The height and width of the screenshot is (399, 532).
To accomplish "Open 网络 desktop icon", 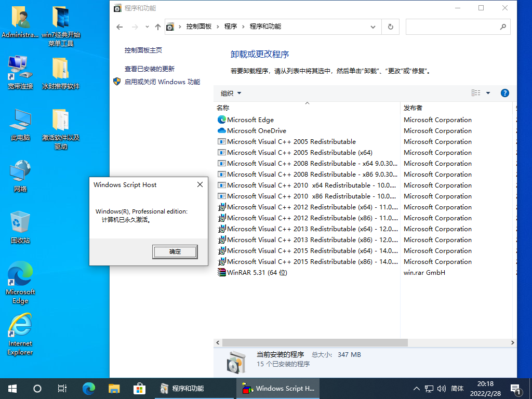I will (20, 176).
